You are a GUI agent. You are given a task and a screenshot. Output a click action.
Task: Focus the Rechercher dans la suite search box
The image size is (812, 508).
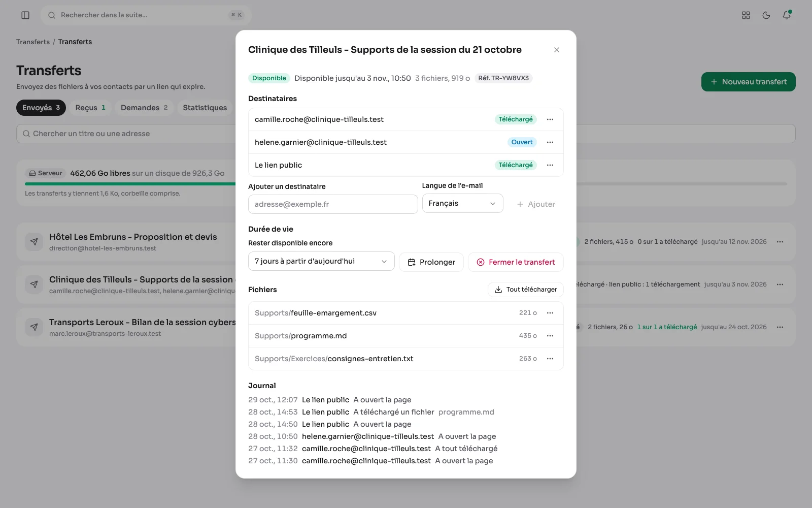(146, 15)
